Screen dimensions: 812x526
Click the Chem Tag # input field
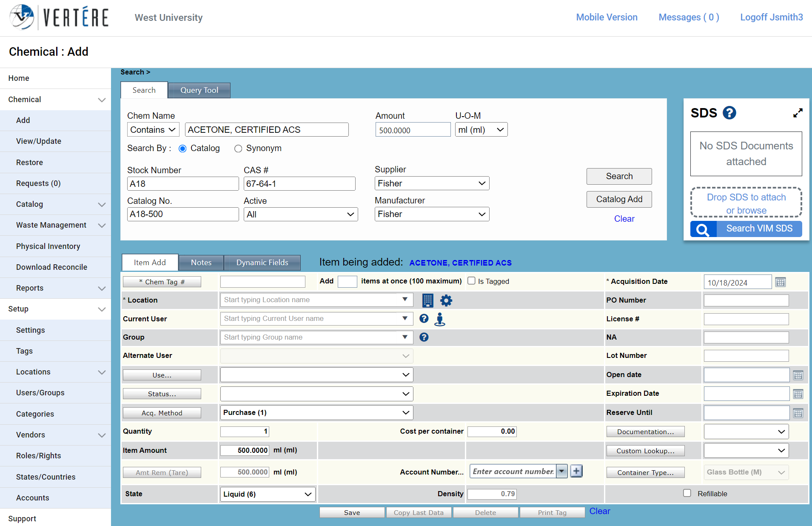coord(262,282)
